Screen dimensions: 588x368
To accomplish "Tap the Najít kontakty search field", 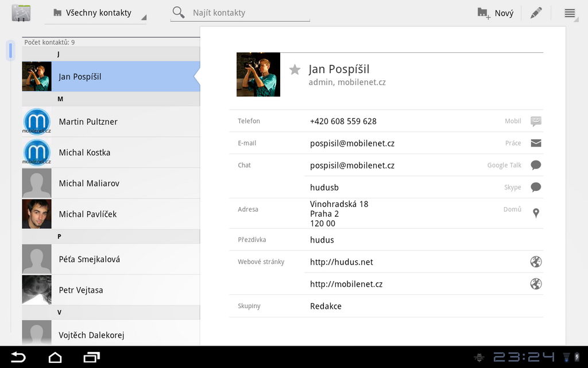I will 247,13.
